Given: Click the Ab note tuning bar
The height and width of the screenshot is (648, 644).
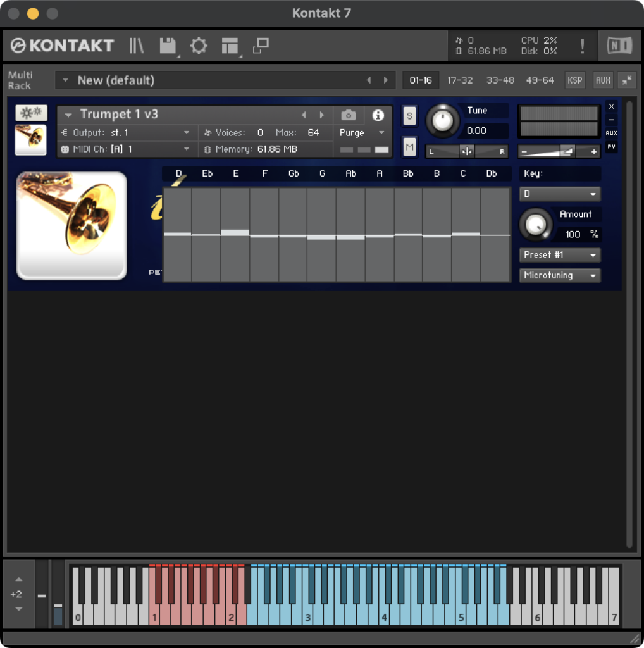Looking at the screenshot, I should pyautogui.click(x=350, y=234).
